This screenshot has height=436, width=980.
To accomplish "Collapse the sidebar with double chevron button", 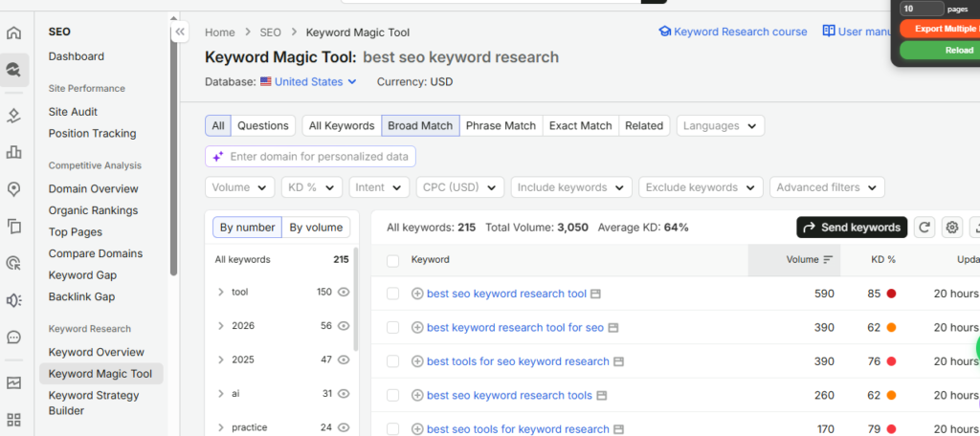I will tap(180, 32).
